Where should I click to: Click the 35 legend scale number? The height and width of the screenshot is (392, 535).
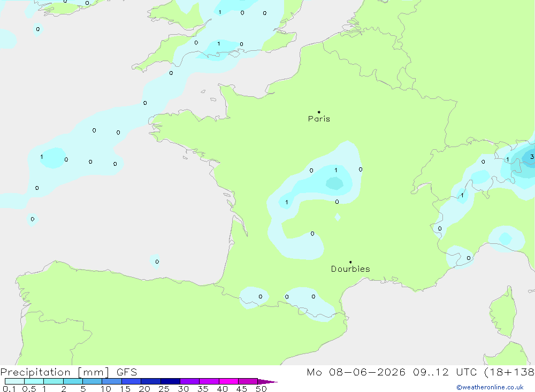[x=203, y=389]
